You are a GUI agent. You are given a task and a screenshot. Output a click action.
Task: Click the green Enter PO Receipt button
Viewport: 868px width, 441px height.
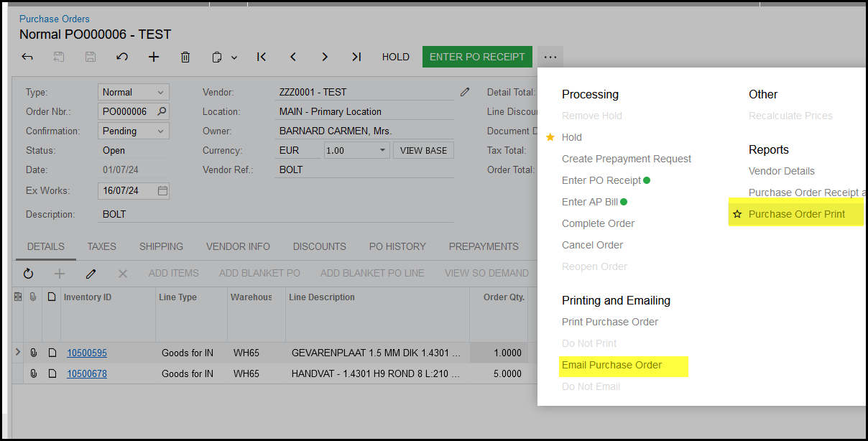coord(477,57)
